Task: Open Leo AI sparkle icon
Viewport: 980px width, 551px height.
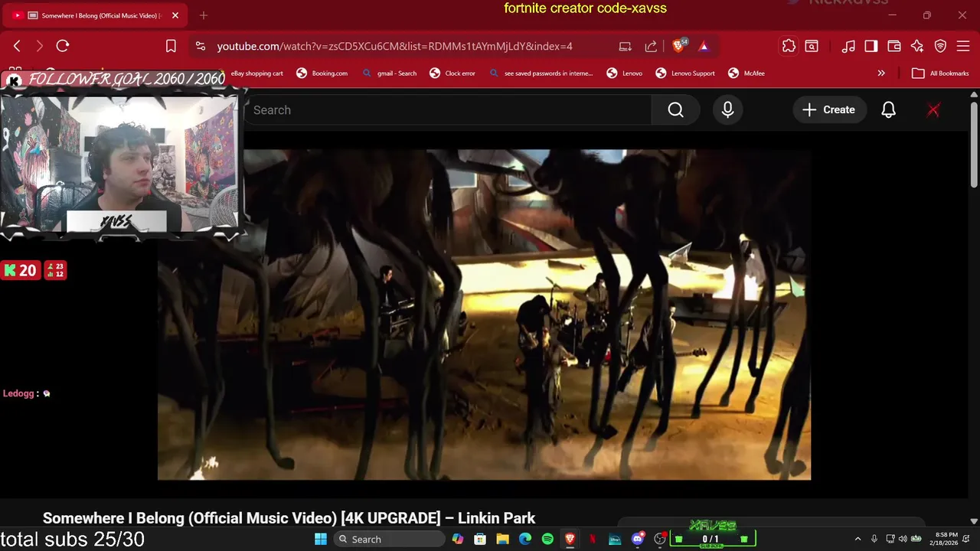Action: (x=917, y=46)
